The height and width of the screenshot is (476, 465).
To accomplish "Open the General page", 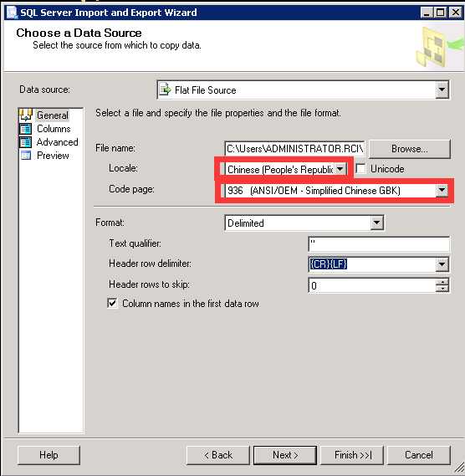I will click(x=52, y=115).
